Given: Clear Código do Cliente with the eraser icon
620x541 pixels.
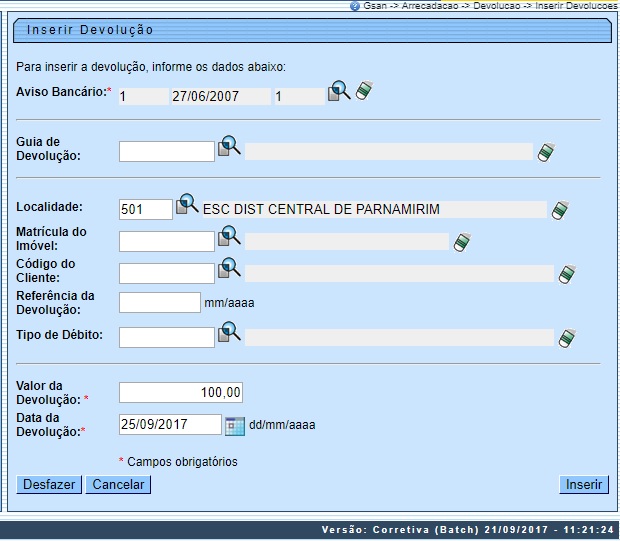Looking at the screenshot, I should 567,274.
